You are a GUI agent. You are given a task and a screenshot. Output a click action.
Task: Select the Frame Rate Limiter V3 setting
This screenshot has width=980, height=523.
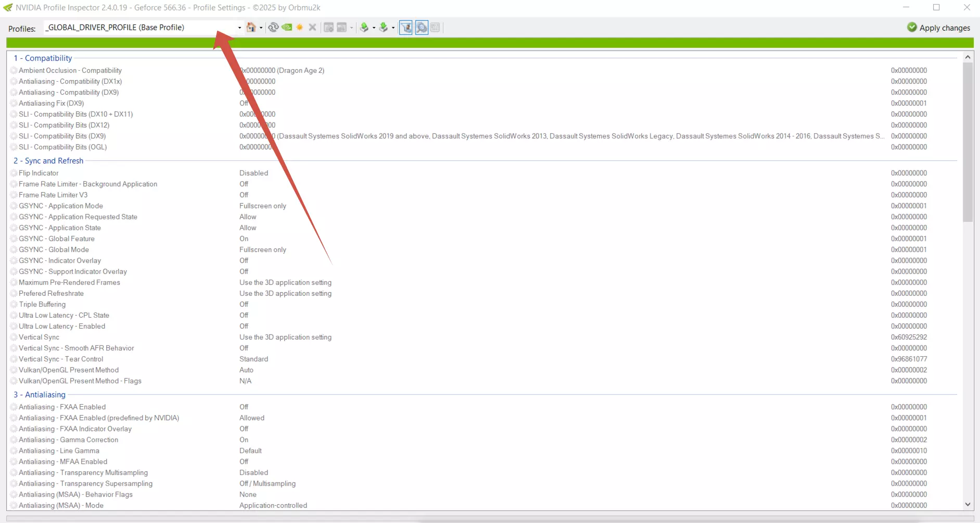pyautogui.click(x=53, y=195)
